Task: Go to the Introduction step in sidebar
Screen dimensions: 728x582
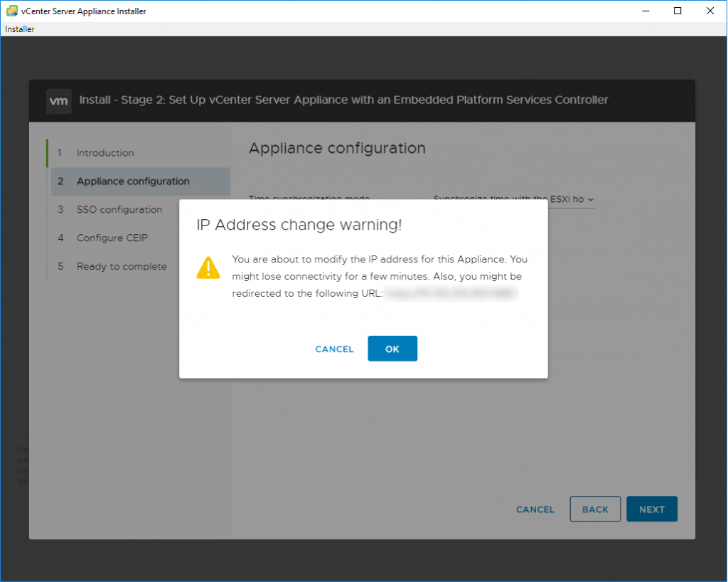Action: point(105,153)
